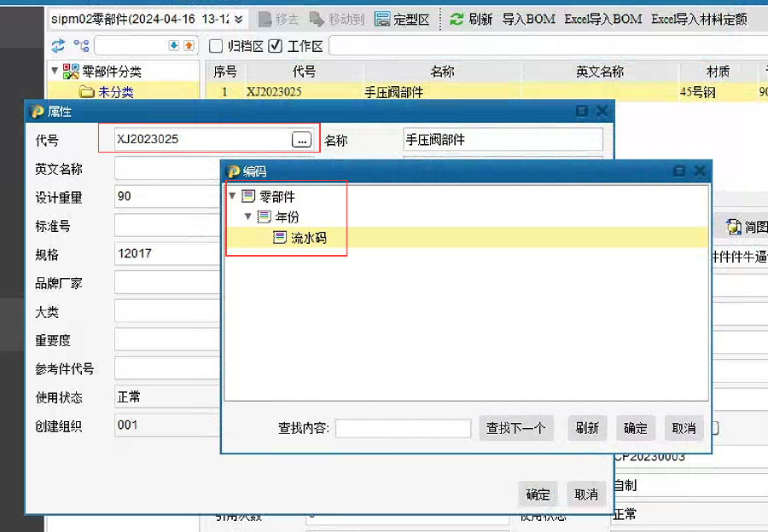Screen dimensions: 768x532
Task: Click the 名称 field with 手压阀部件
Action: (x=503, y=140)
